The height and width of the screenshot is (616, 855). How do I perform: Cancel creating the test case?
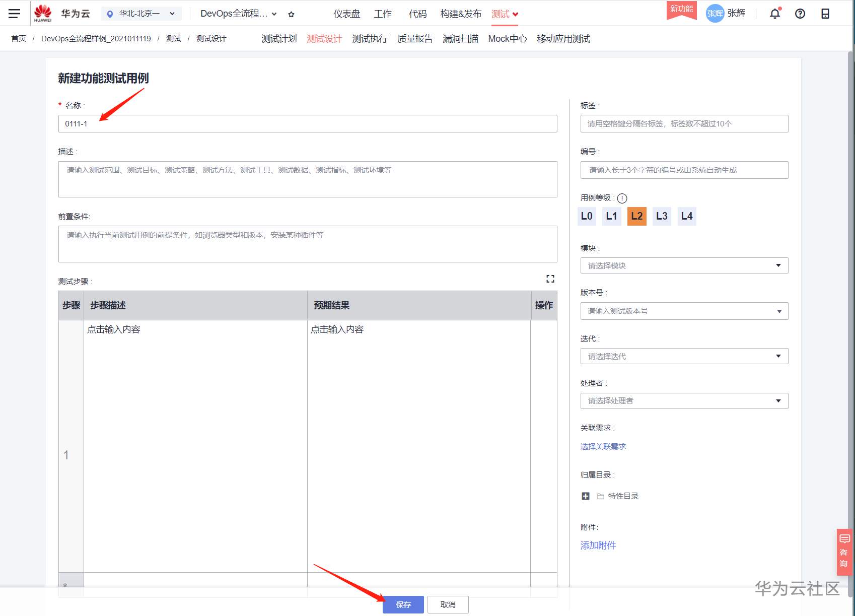(x=448, y=604)
